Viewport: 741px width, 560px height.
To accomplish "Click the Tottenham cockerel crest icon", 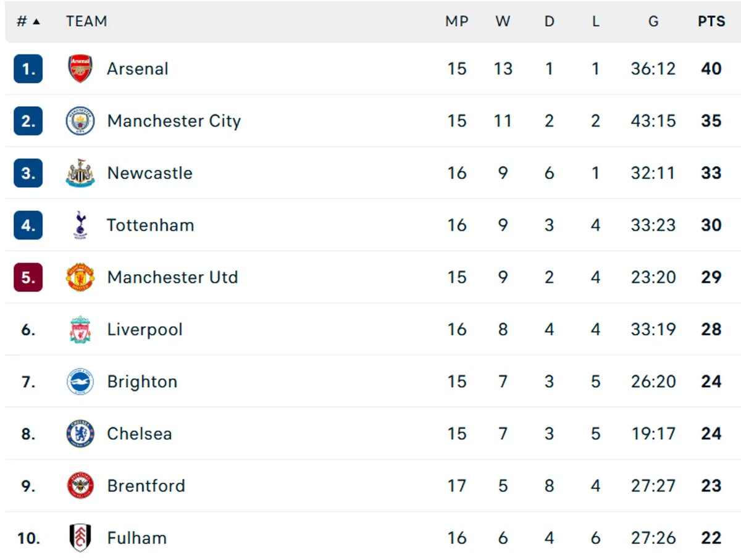I will (x=80, y=225).
